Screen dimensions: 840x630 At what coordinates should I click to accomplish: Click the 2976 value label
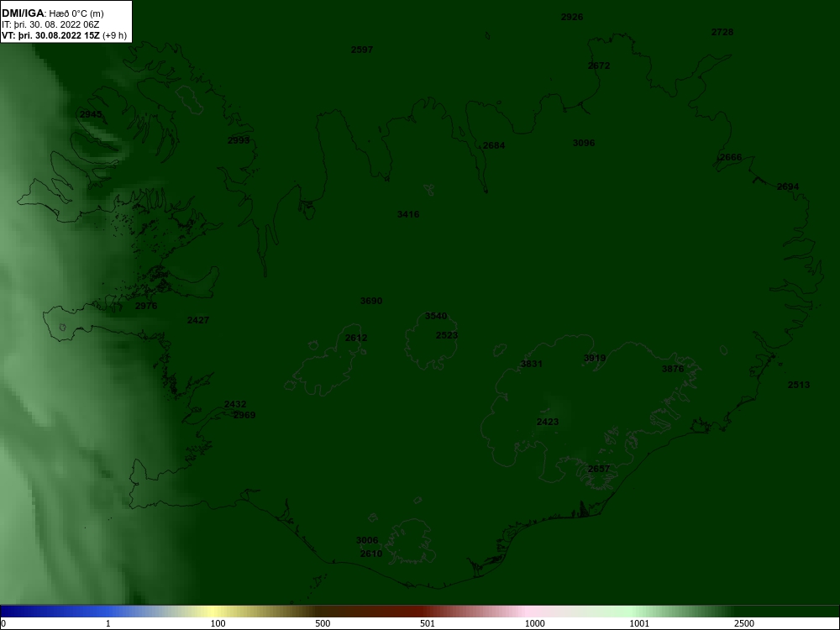pyautogui.click(x=146, y=307)
